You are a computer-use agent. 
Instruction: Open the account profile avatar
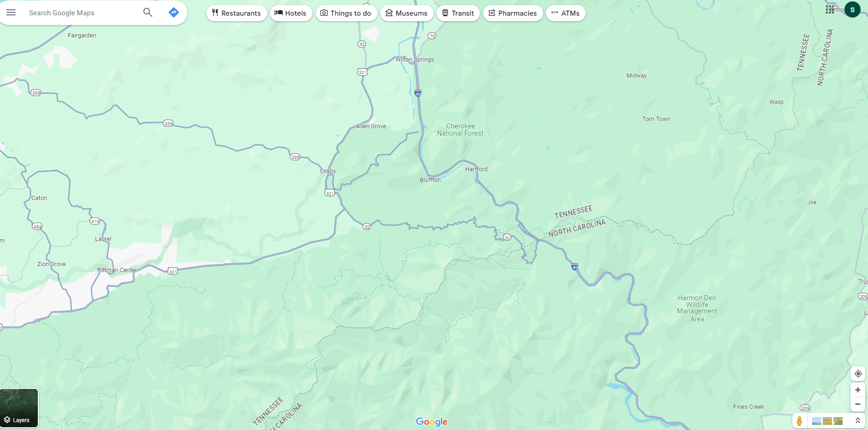(852, 10)
